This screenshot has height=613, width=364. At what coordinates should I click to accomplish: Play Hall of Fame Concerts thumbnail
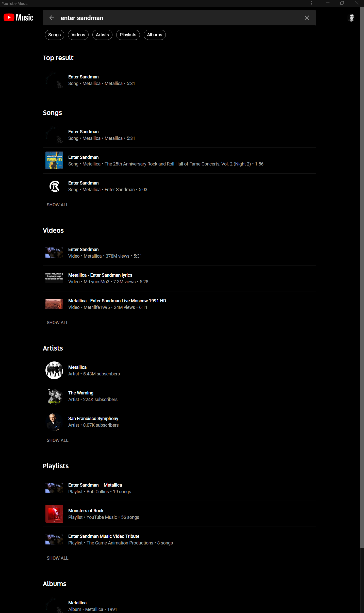click(x=54, y=160)
